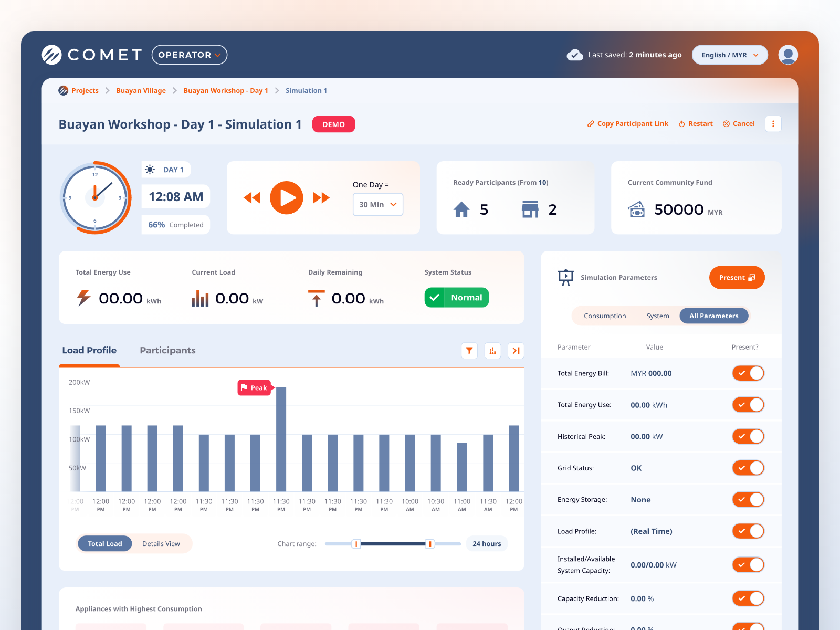The height and width of the screenshot is (630, 840).
Task: Fast-forward the simulation with double-right arrows
Action: point(321,198)
